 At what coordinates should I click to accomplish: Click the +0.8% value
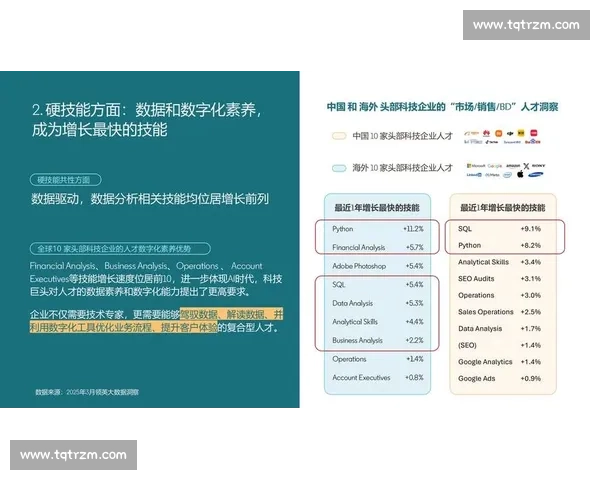pyautogui.click(x=414, y=377)
